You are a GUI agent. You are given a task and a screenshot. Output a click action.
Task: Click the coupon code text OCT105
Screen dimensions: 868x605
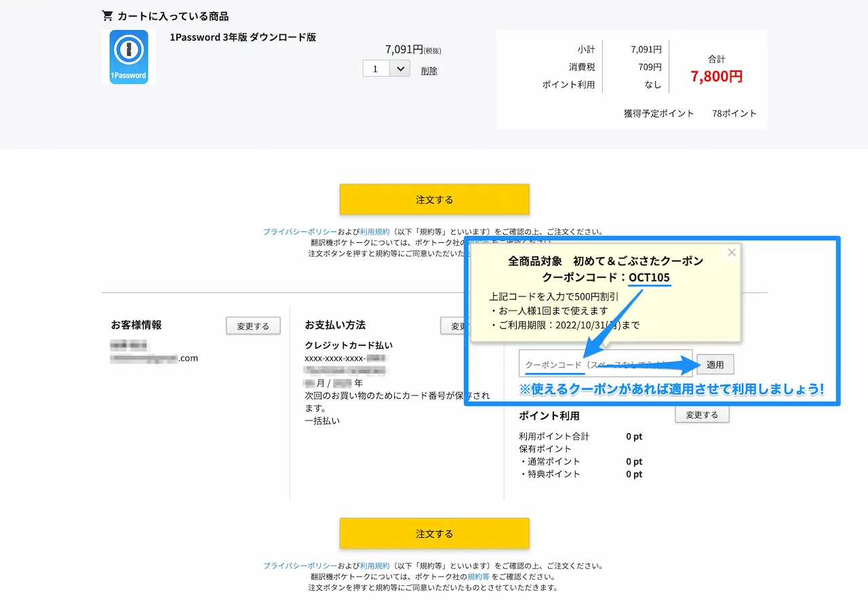[x=650, y=278]
